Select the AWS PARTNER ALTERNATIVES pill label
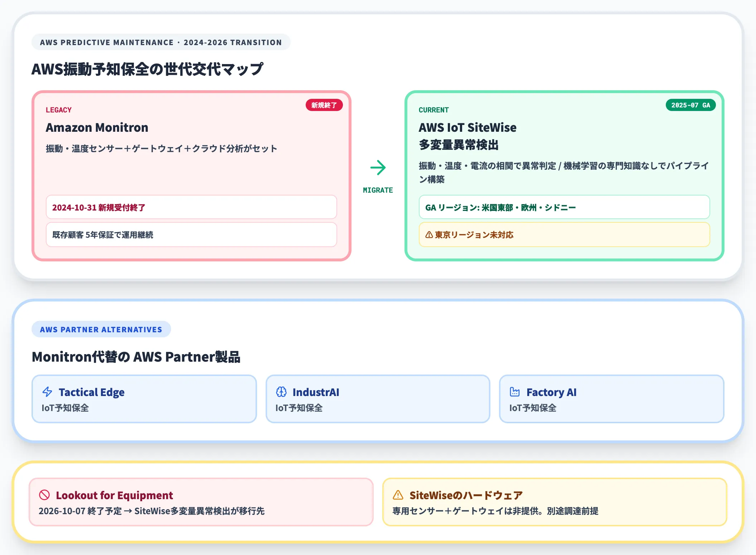The height and width of the screenshot is (555, 756). 101,329
